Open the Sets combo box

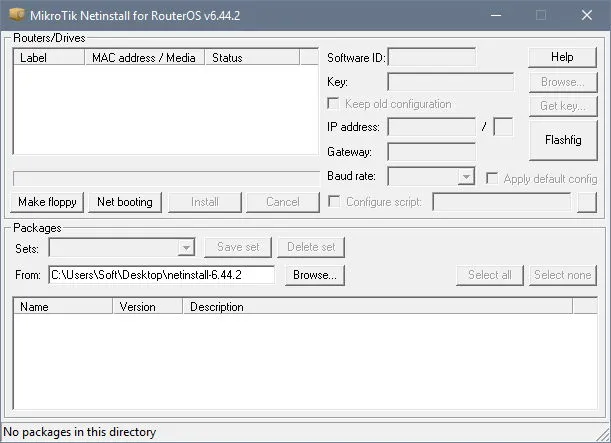pos(122,247)
